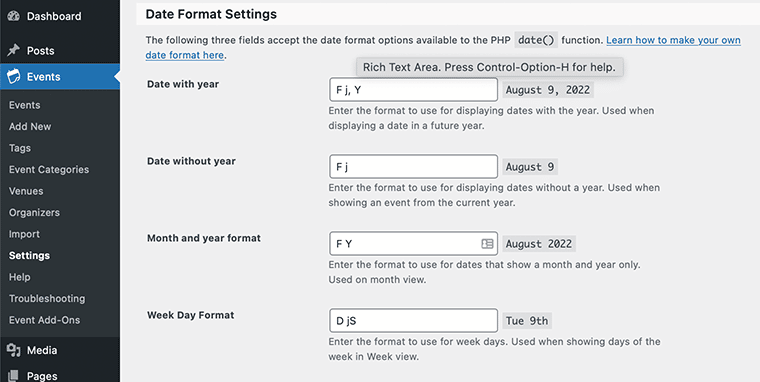Open Event Add-Ons page
The height and width of the screenshot is (382, 760).
pyautogui.click(x=45, y=320)
